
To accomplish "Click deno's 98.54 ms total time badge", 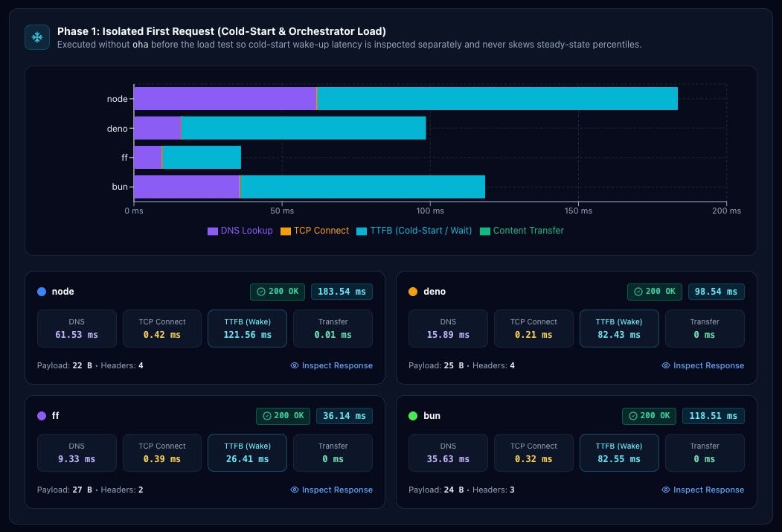I will [717, 292].
